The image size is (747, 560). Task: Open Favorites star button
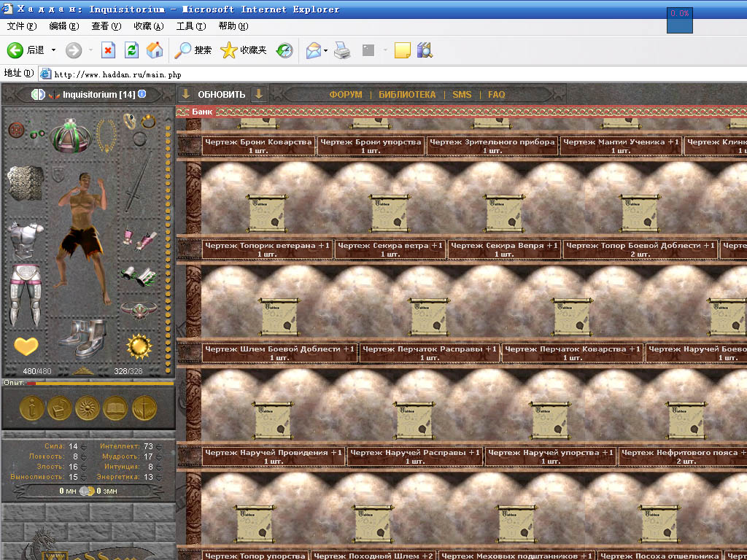point(244,50)
